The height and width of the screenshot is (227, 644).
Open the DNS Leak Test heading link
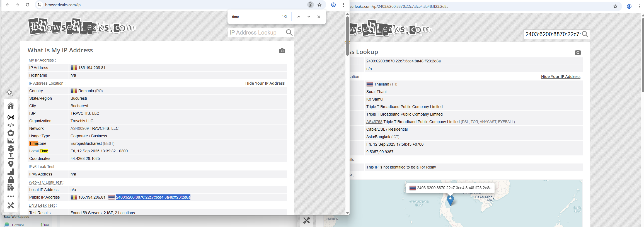[42, 205]
